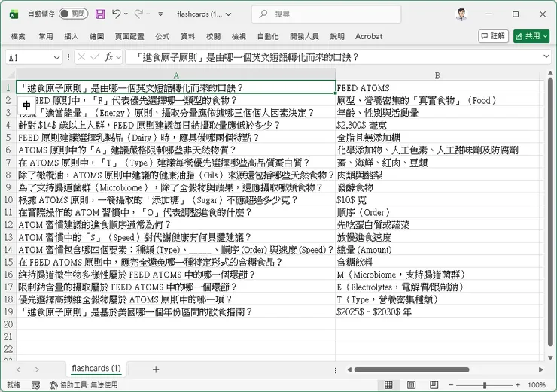The height and width of the screenshot is (392, 557).
Task: Click the Save icon
Action: click(100, 14)
